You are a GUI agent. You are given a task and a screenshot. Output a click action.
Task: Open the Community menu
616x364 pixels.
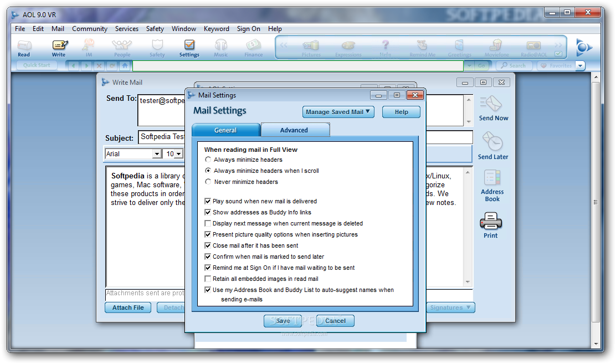(x=90, y=29)
